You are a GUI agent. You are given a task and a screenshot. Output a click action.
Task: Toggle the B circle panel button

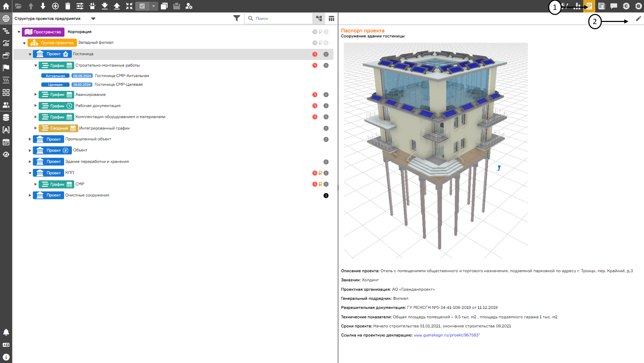[638, 6]
